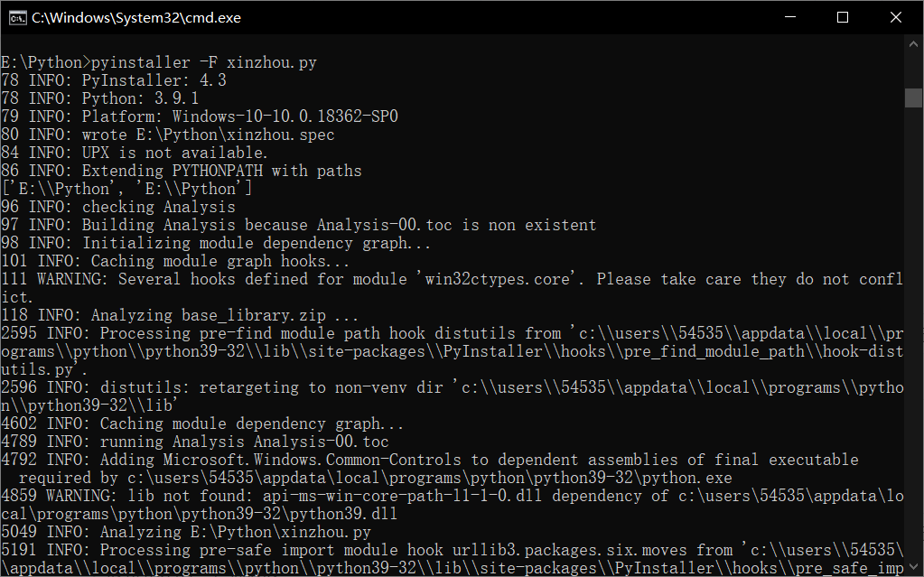Click the lib not found WARNING line

coord(452,505)
